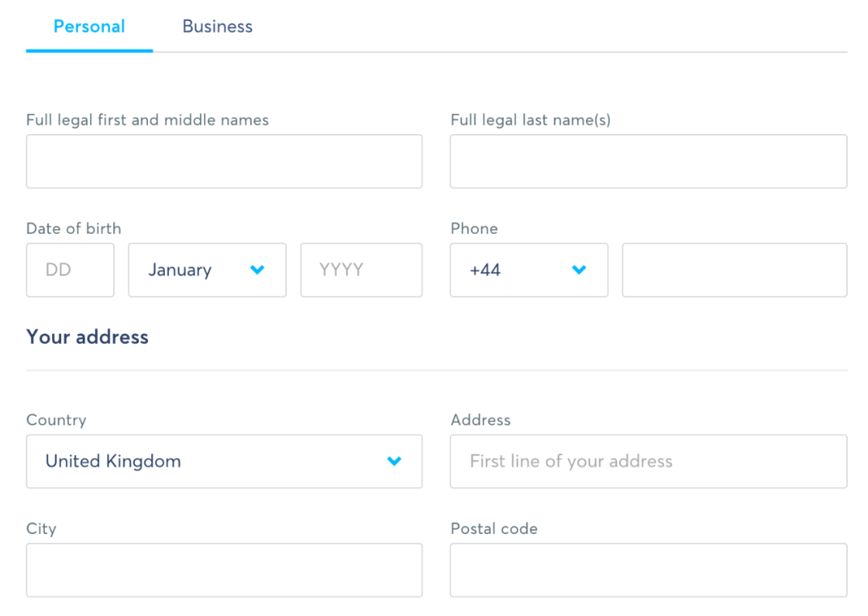Click the first line of address field
The image size is (868, 616).
coord(648,461)
